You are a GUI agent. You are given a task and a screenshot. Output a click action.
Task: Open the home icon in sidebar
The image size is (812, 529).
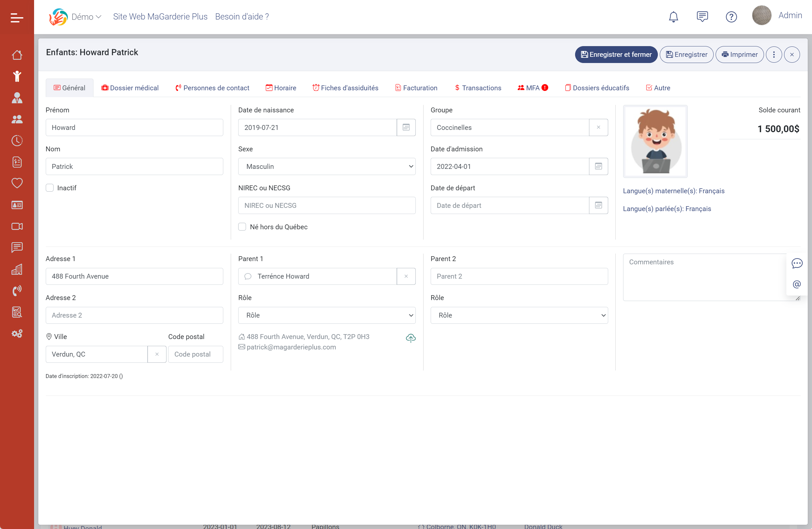[x=17, y=55]
